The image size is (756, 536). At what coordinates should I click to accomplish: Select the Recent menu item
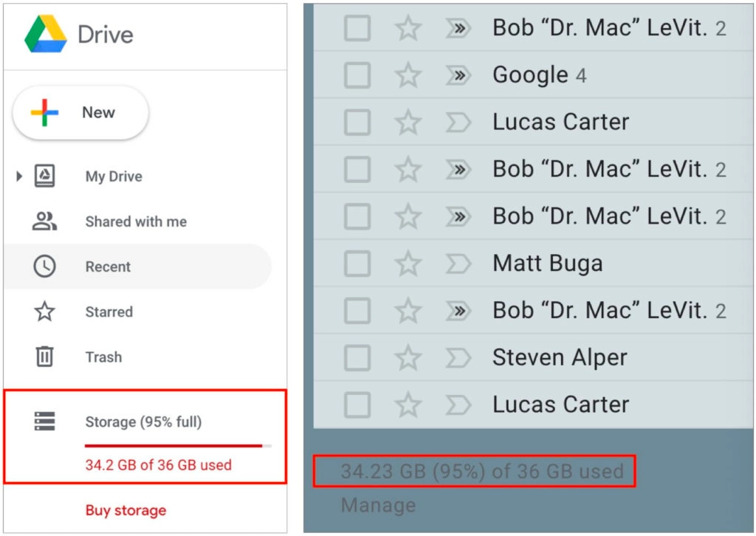tap(108, 267)
